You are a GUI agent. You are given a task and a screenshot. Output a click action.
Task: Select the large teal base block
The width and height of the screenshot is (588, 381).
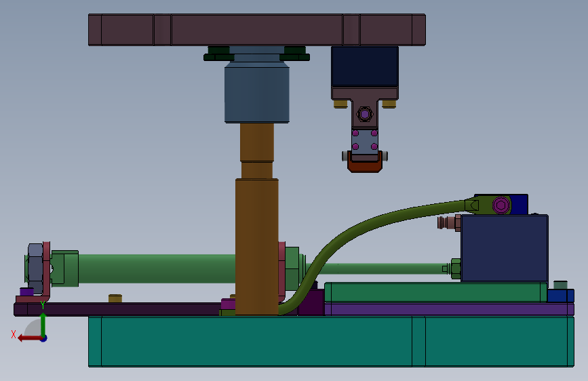click(331, 341)
